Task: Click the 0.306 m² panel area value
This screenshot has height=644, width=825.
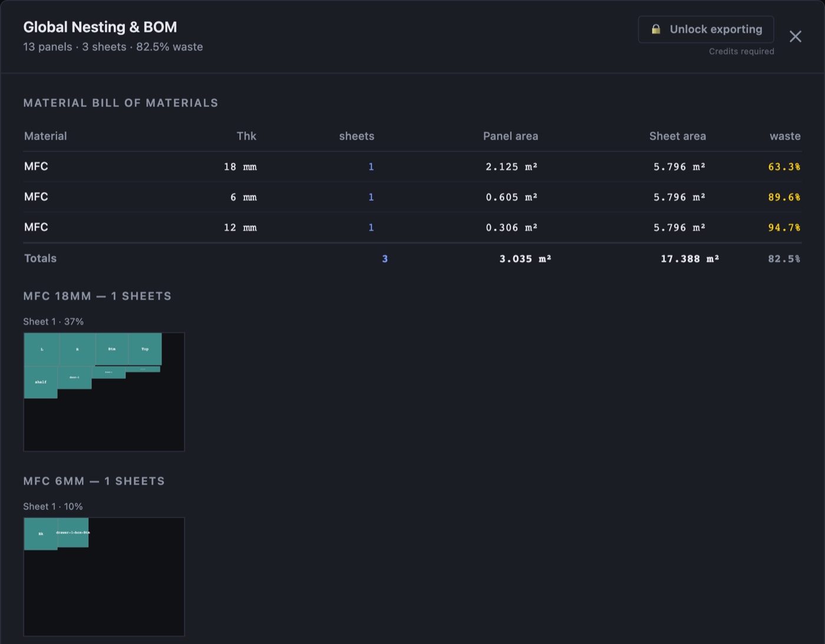Action: click(511, 227)
